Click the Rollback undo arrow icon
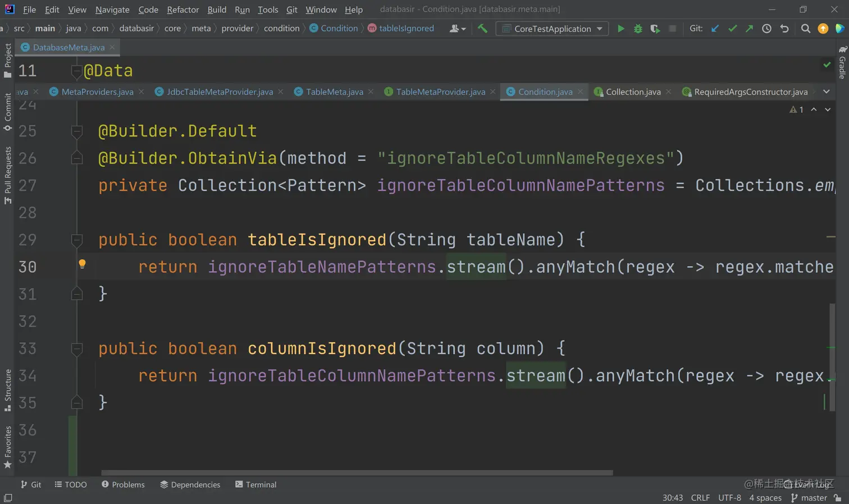Image resolution: width=849 pixels, height=504 pixels. 784,29
